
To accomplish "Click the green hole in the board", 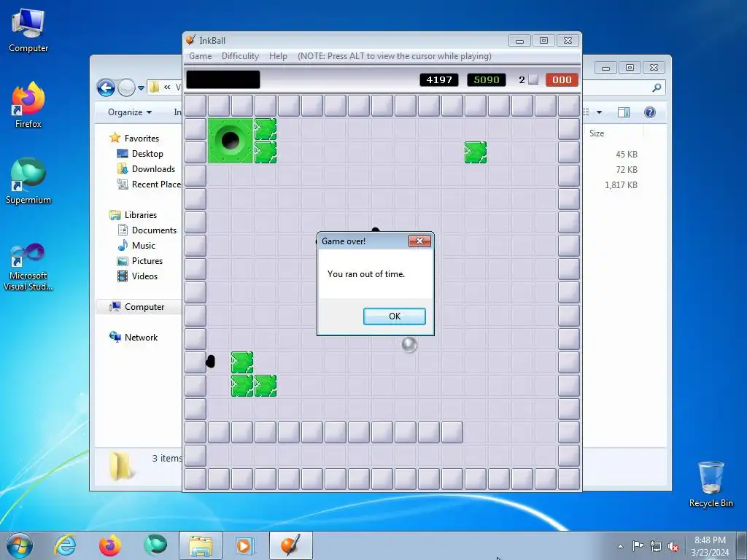I will tap(231, 141).
